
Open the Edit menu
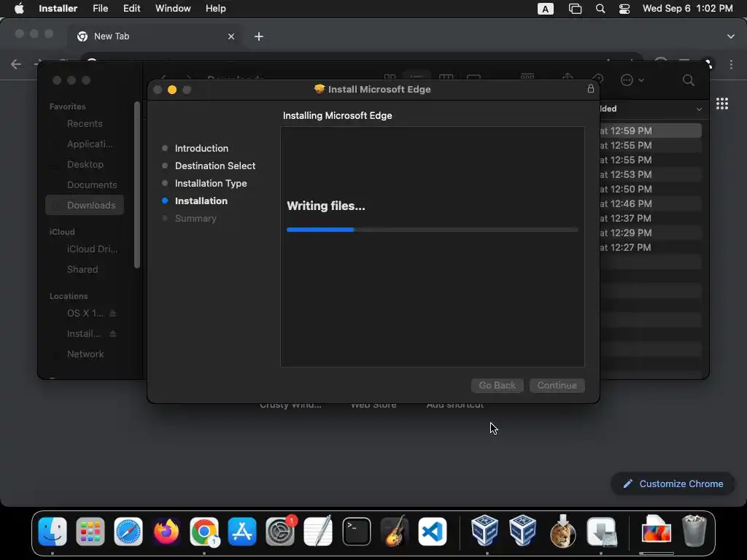[131, 9]
